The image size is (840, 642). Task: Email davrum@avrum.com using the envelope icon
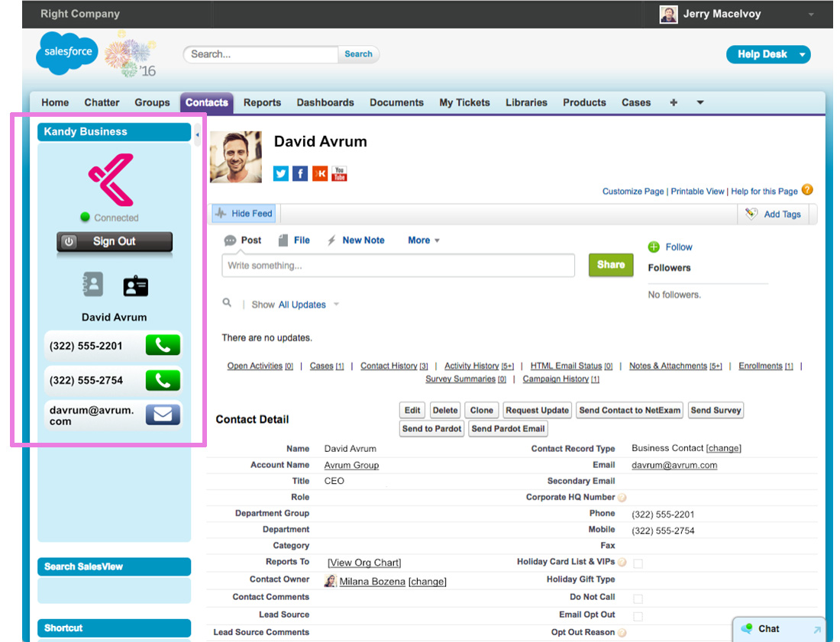[163, 415]
